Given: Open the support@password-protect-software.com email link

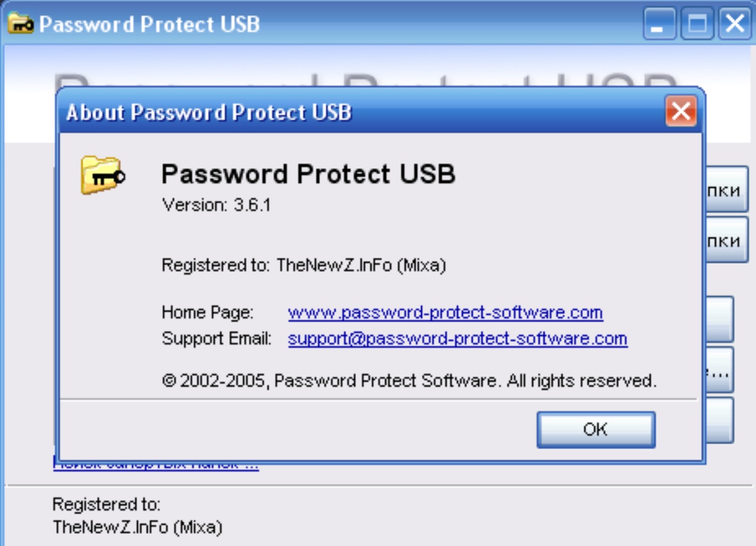Looking at the screenshot, I should [x=457, y=338].
